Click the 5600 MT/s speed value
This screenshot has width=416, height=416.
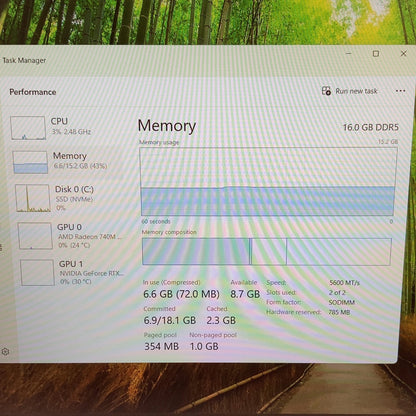344,283
